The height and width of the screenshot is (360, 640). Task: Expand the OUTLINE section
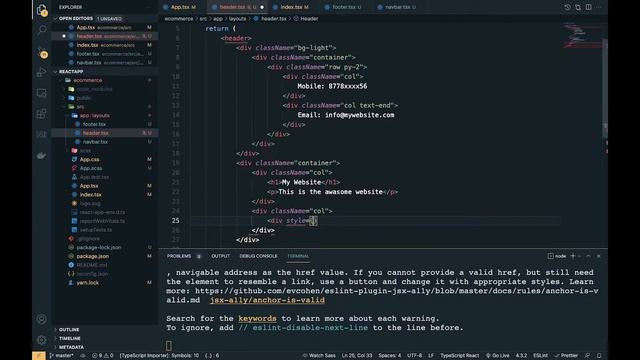point(69,329)
